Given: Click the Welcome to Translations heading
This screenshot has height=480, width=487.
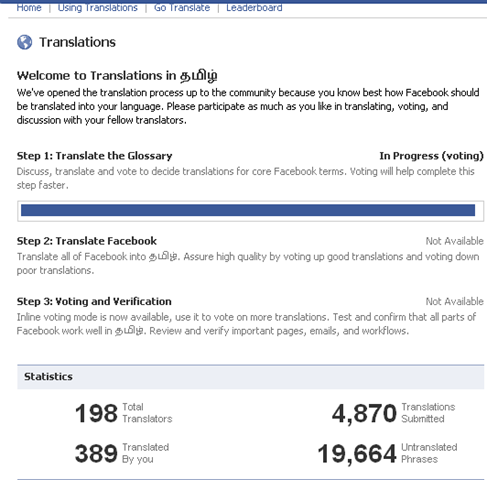Looking at the screenshot, I should click(117, 76).
